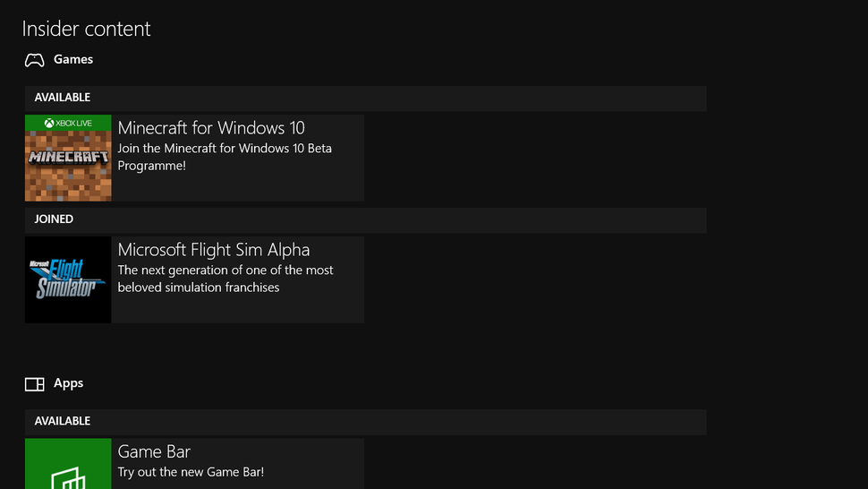Select the Games section label
Viewport: 868px width, 489px height.
point(73,59)
